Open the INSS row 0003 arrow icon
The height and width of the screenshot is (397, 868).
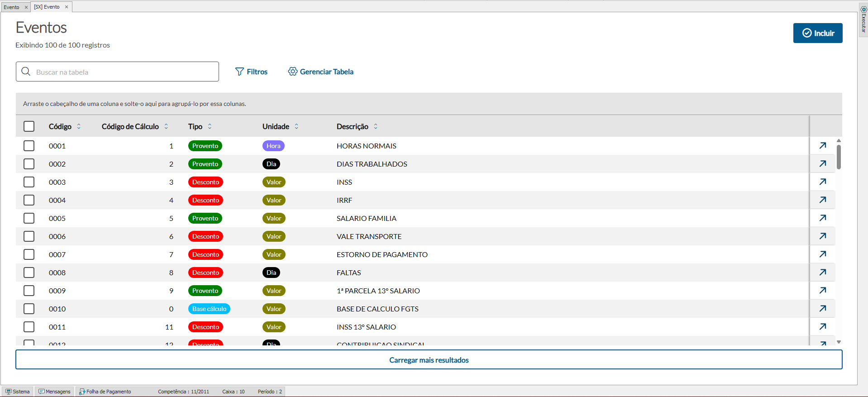tap(823, 182)
